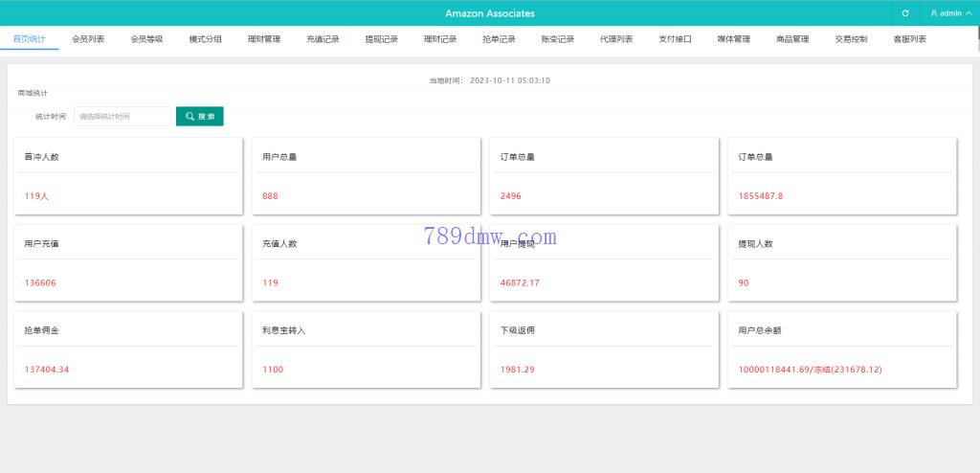Click the admin user avatar icon
This screenshot has width=980, height=473.
(934, 13)
